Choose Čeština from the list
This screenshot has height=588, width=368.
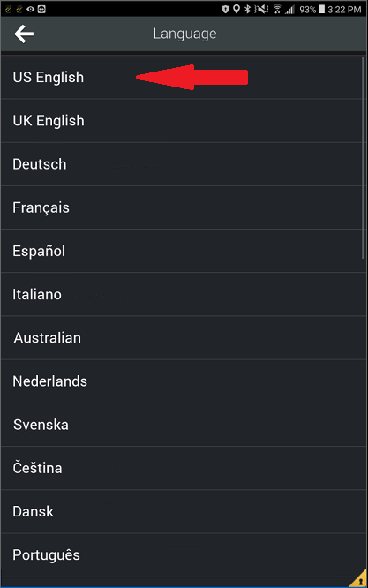[x=183, y=468]
